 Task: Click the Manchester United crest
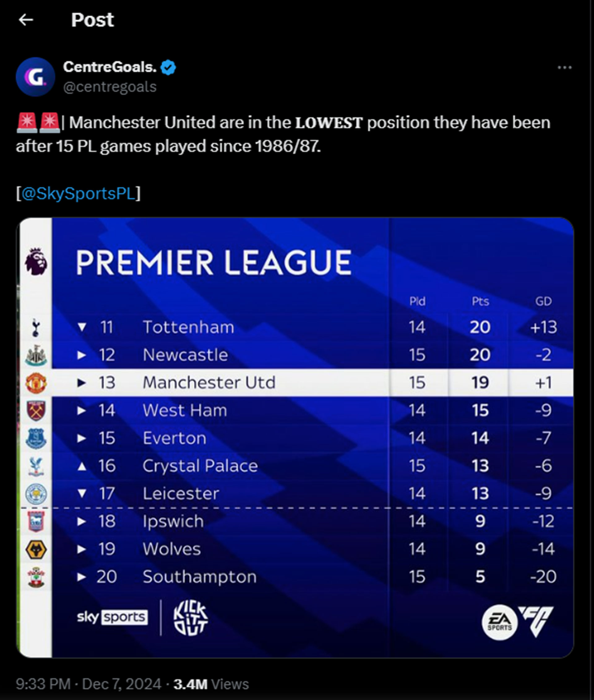[x=36, y=383]
